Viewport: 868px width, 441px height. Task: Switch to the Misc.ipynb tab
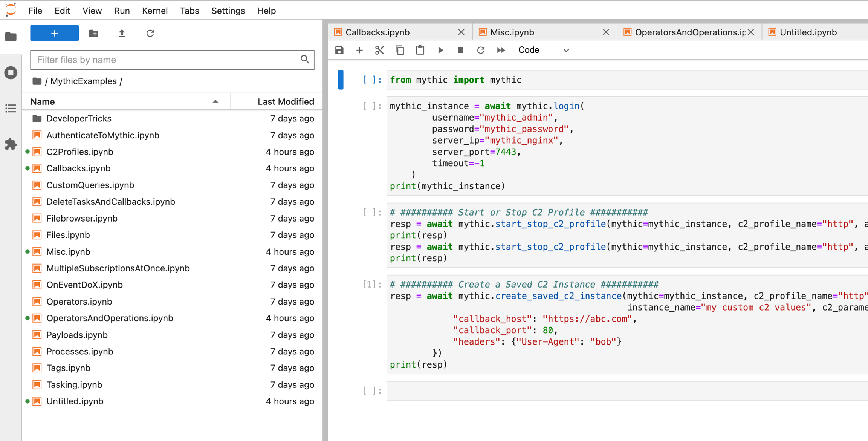point(512,32)
